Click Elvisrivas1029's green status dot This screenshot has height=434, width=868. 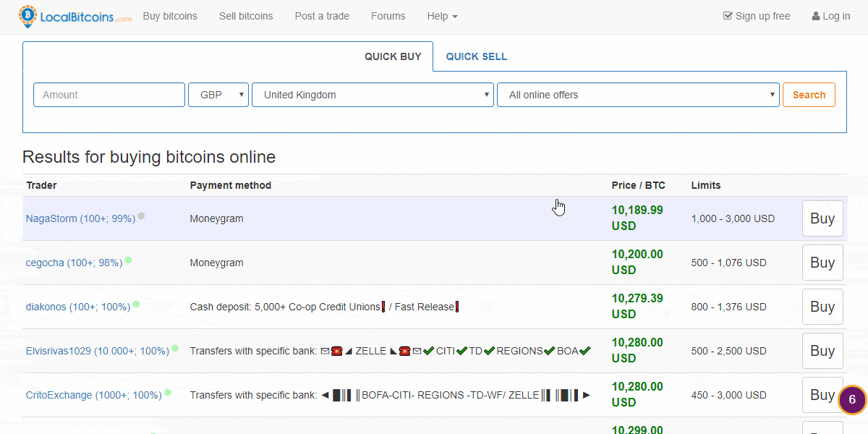coord(175,348)
